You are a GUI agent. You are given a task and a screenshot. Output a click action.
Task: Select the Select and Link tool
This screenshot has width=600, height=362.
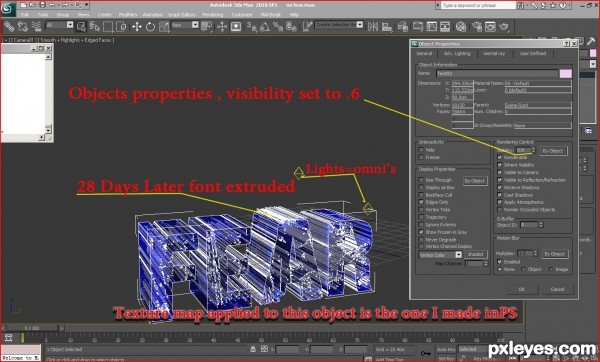[x=9, y=26]
